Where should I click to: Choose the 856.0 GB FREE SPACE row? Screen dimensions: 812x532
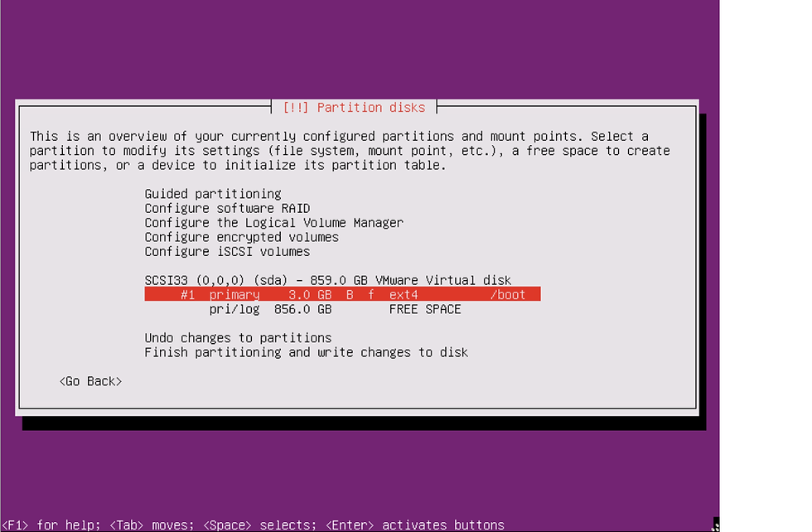[x=335, y=309]
